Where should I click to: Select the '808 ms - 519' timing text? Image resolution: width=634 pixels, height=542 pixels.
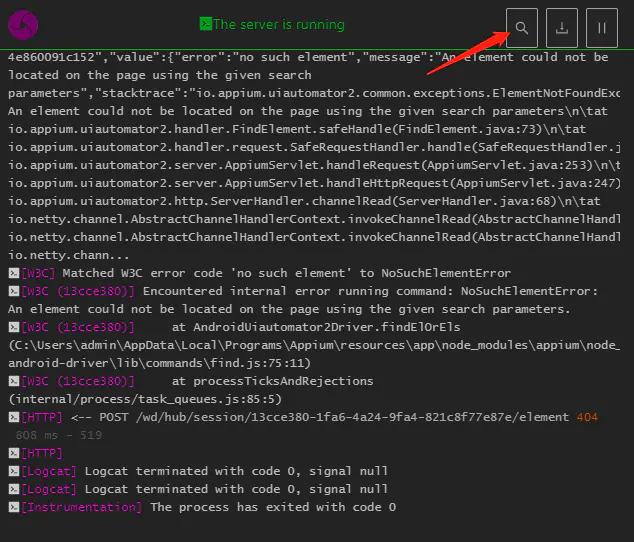pyautogui.click(x=59, y=435)
